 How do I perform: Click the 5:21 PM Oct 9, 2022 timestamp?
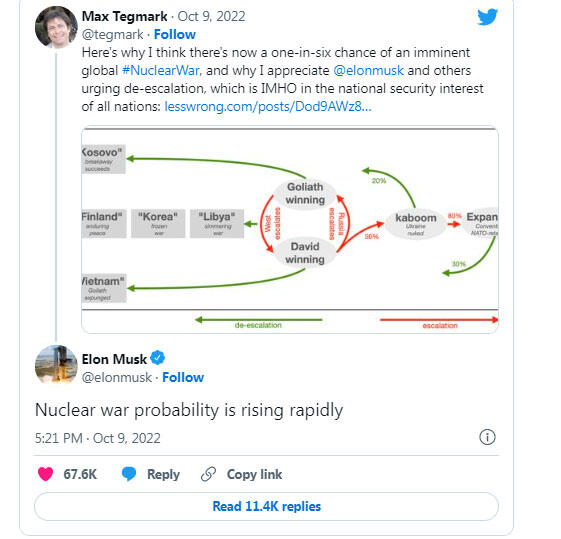(x=98, y=438)
